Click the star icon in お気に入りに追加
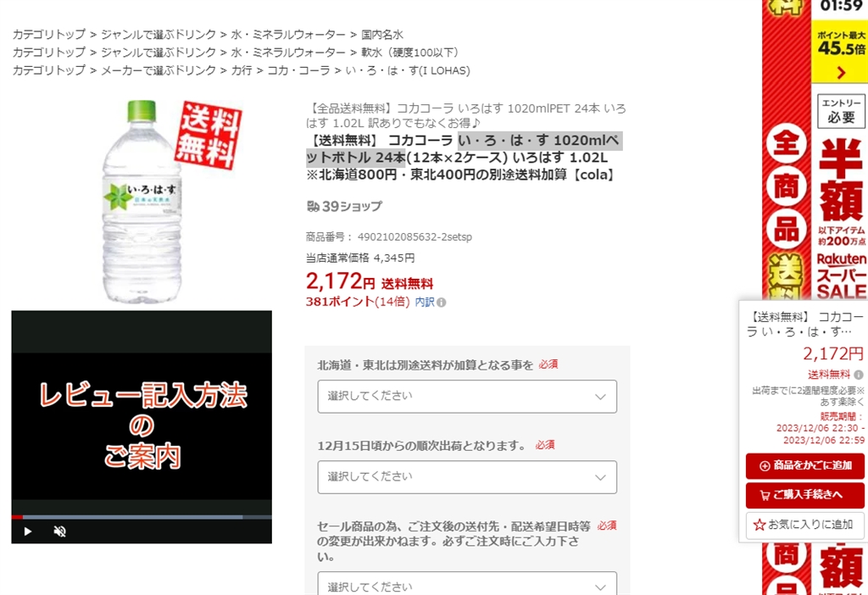The image size is (868, 595). (x=759, y=525)
